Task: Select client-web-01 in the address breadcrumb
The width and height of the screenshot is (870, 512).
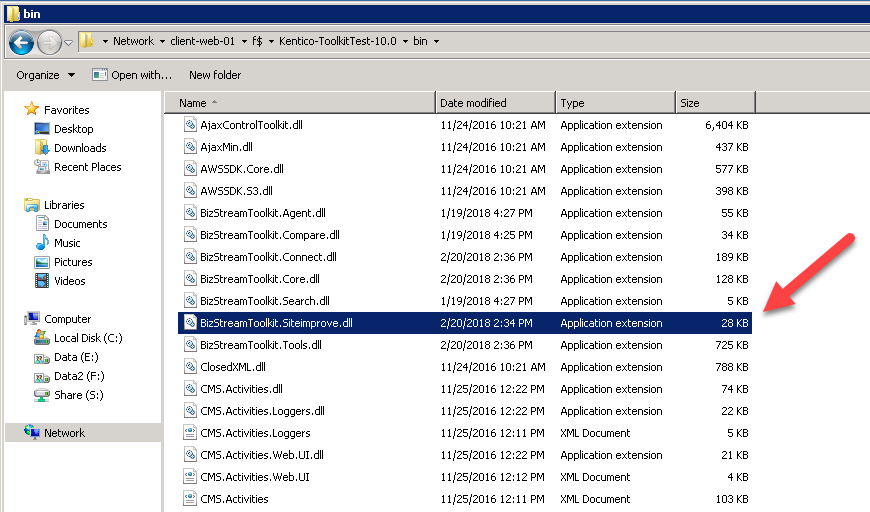Action: pos(202,41)
